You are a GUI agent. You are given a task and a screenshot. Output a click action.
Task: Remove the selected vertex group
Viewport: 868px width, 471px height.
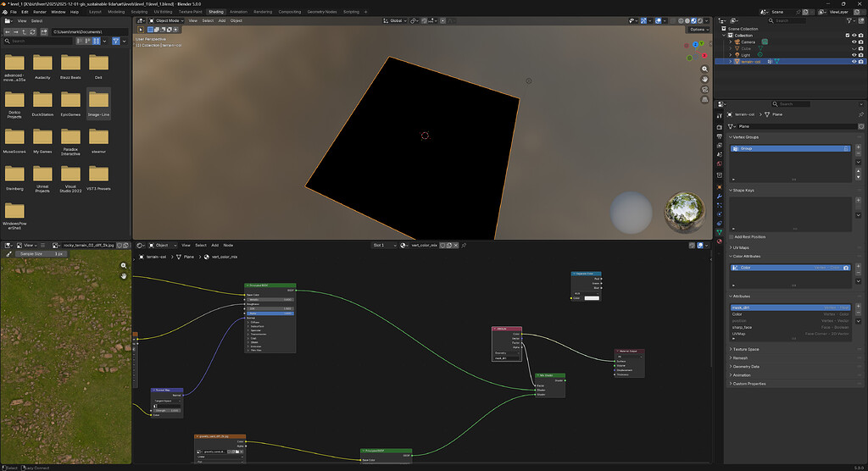pos(859,153)
